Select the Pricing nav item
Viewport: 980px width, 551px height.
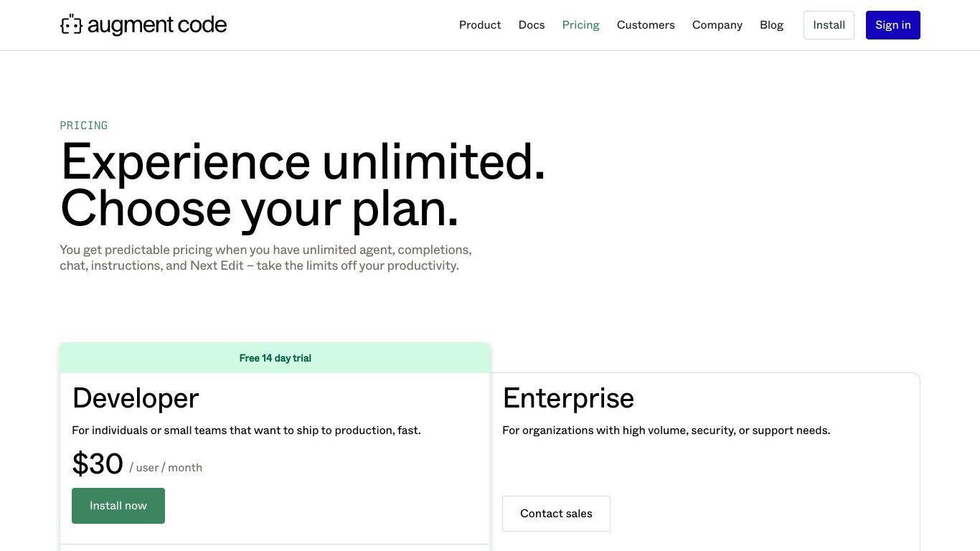(580, 25)
